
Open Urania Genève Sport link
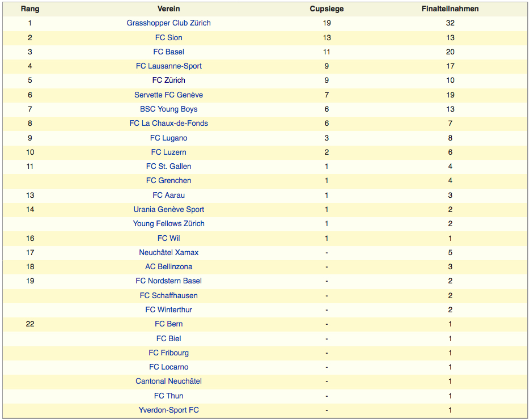coord(168,209)
